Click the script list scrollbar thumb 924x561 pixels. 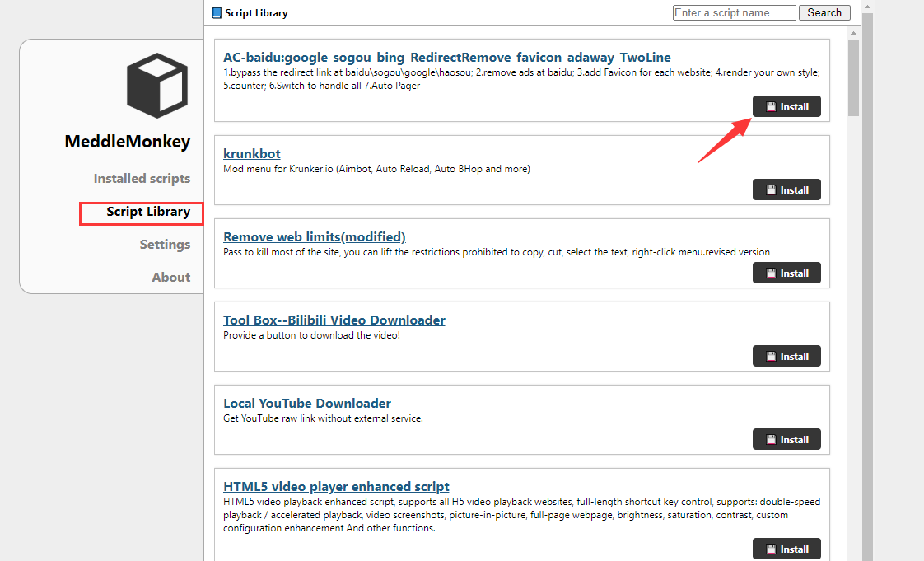[853, 77]
